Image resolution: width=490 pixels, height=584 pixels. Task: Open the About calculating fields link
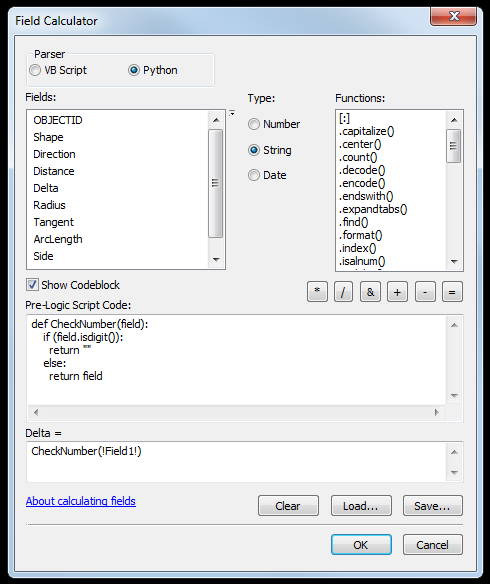[81, 501]
